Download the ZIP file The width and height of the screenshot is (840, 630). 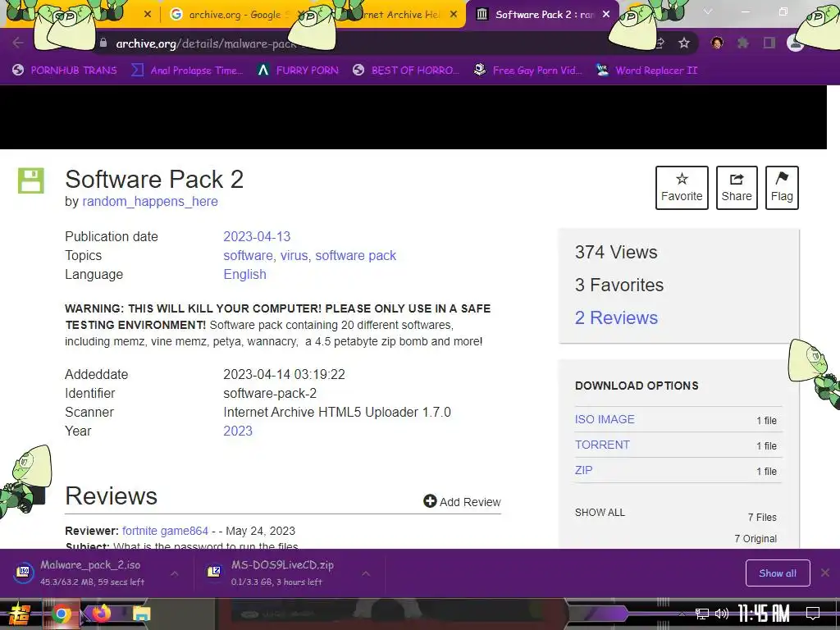583,470
